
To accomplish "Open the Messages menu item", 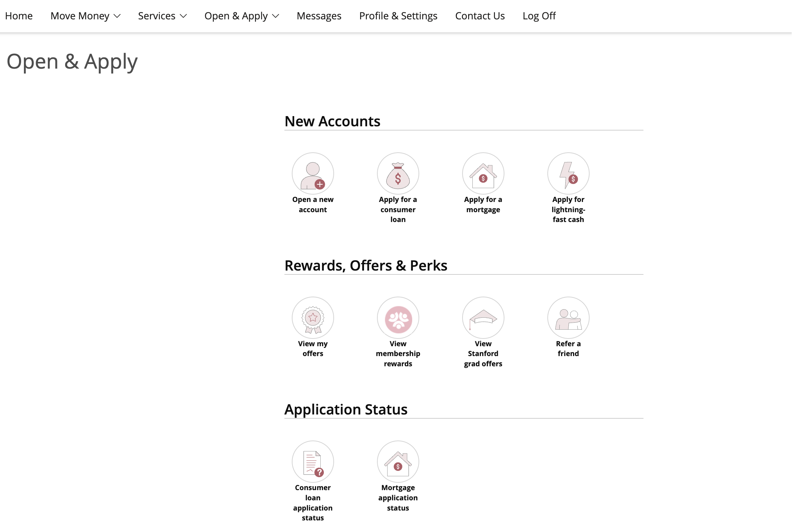I will (319, 16).
